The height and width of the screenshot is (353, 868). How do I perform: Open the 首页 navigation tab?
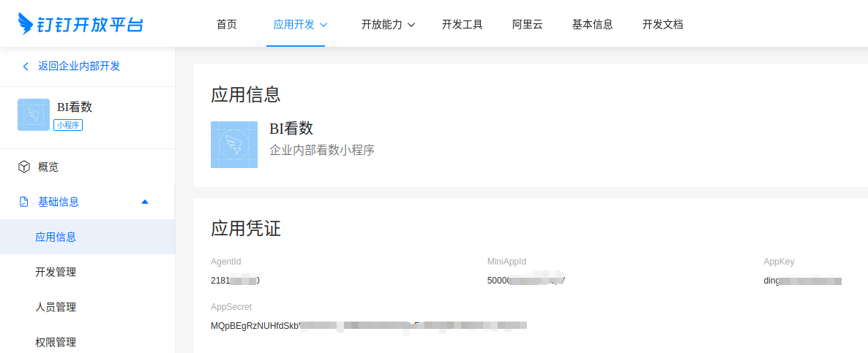coord(227,24)
